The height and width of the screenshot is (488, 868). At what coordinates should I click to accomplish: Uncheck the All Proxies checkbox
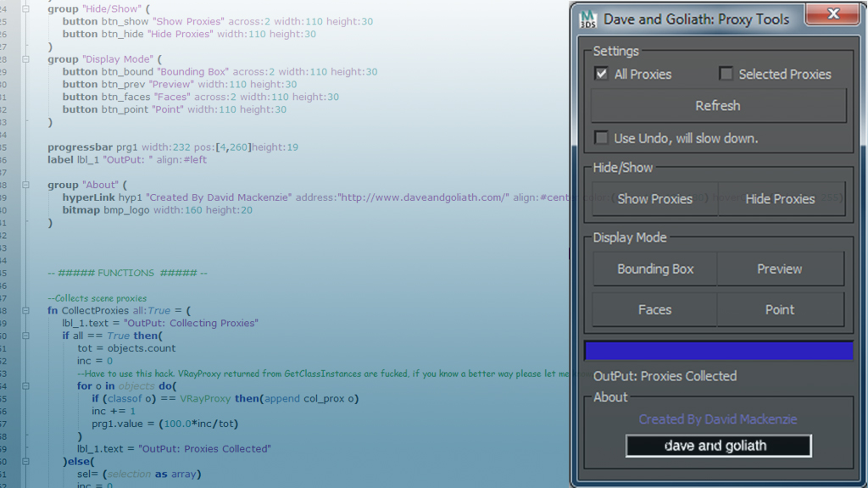click(x=601, y=74)
